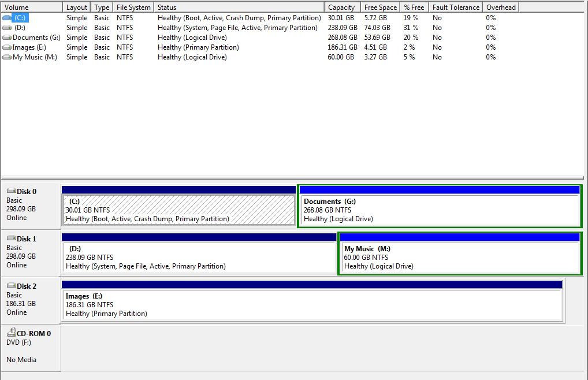Click the 186.31 GB capacity cell in list
588x380 pixels.
coord(343,47)
